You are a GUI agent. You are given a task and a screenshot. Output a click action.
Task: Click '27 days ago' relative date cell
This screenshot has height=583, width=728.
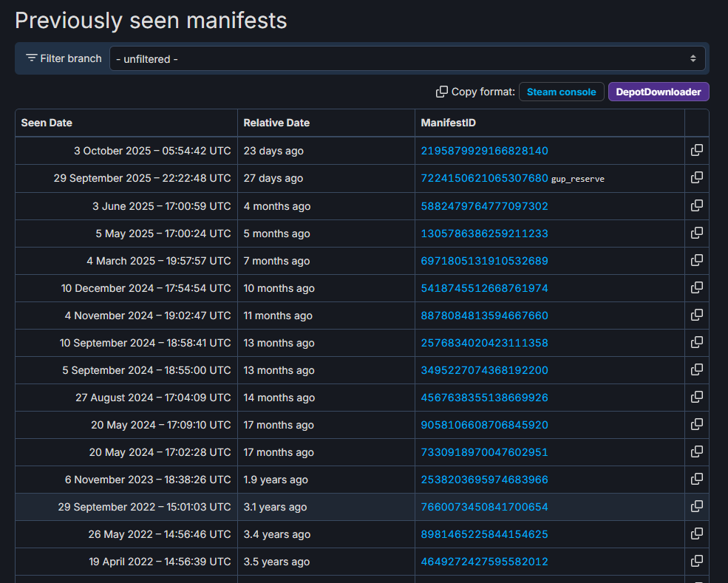[x=326, y=178]
